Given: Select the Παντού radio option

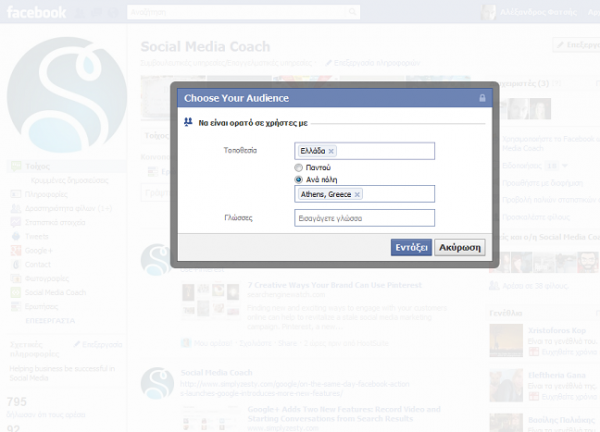Looking at the screenshot, I should point(298,168).
